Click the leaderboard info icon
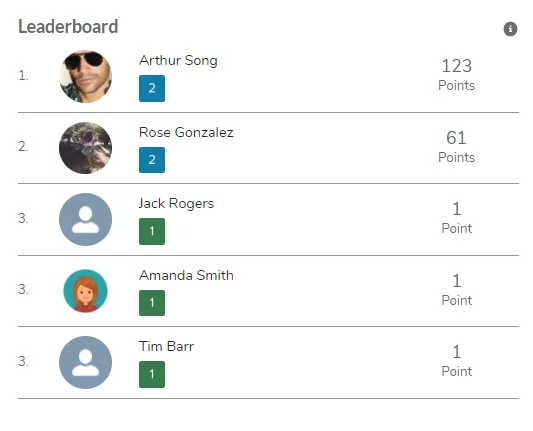This screenshot has height=431, width=533. pyautogui.click(x=510, y=29)
